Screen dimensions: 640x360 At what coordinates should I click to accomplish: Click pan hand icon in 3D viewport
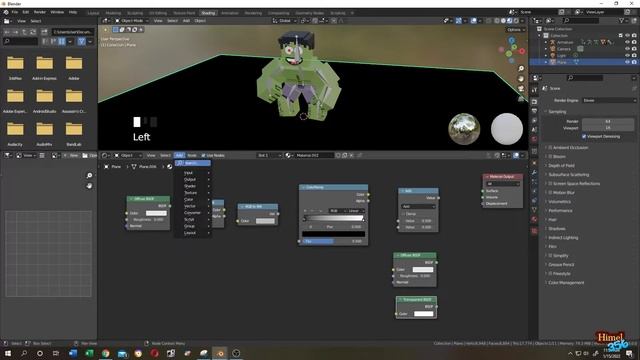pos(521,78)
